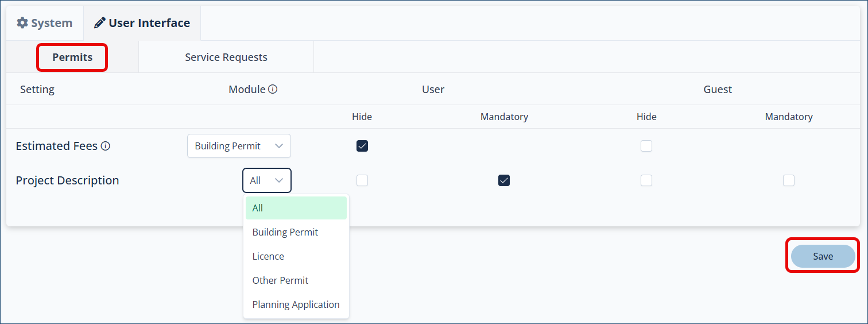Select Building Permit from the dropdown list
Screen dimensions: 868x324
click(285, 232)
